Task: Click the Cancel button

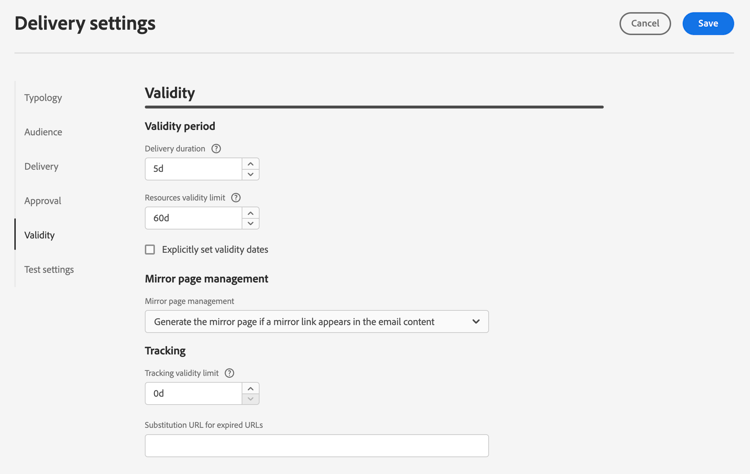Action: 645,23
